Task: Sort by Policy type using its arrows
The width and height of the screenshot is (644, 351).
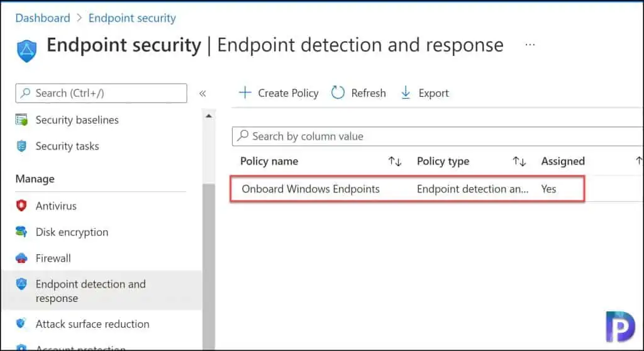Action: click(519, 162)
